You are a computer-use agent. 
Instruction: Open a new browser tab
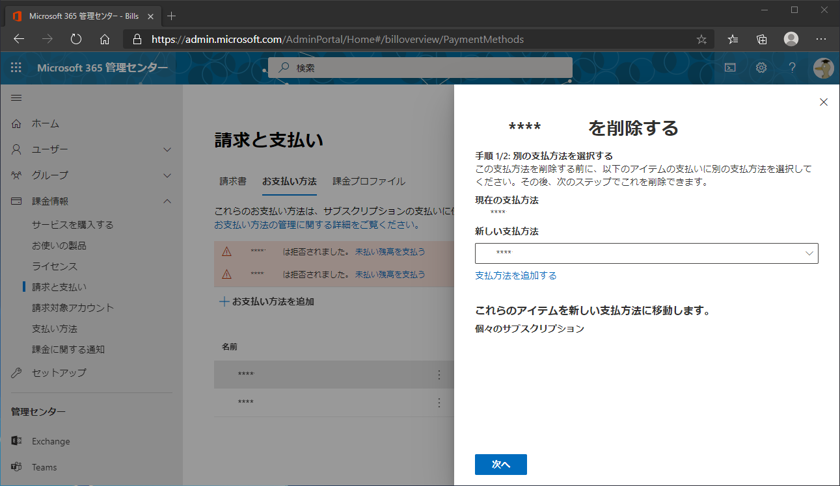coord(171,16)
